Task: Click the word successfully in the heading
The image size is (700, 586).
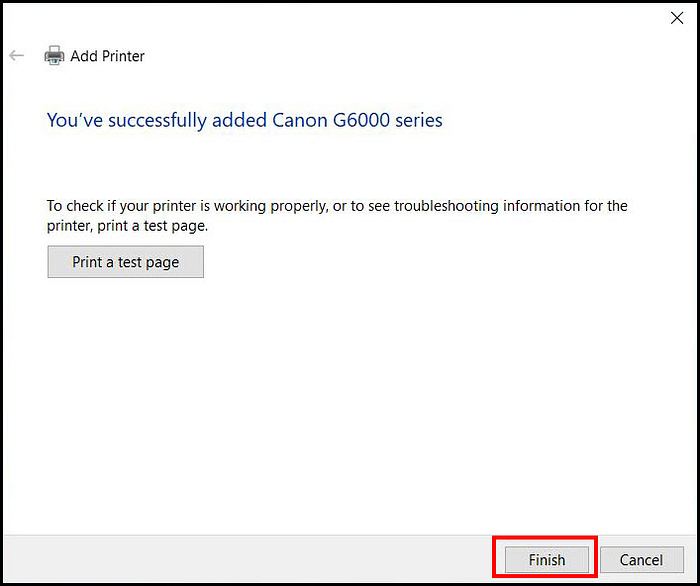Action: (x=158, y=121)
